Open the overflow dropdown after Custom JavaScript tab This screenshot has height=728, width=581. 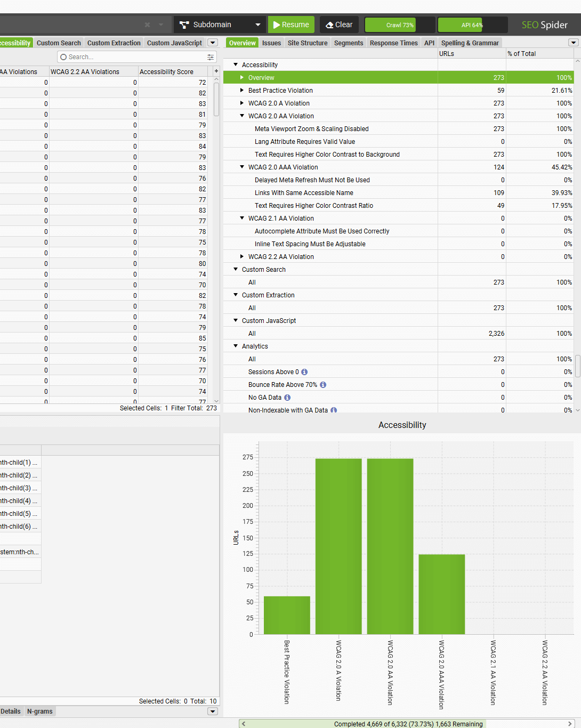click(x=212, y=43)
